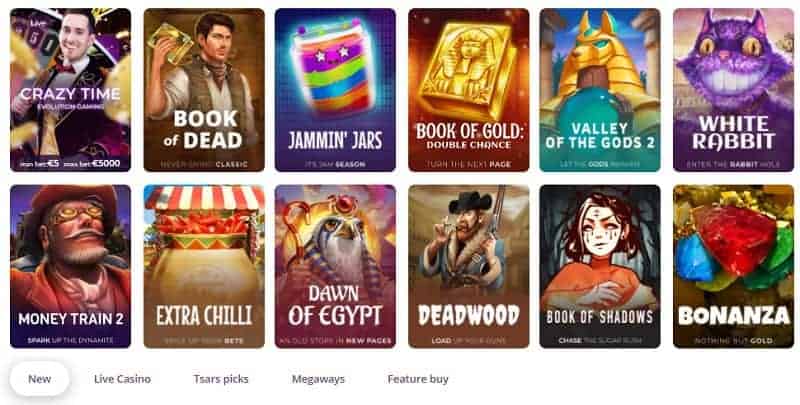The height and width of the screenshot is (405, 800).
Task: Select the Extra Chilli game card
Action: tap(204, 266)
